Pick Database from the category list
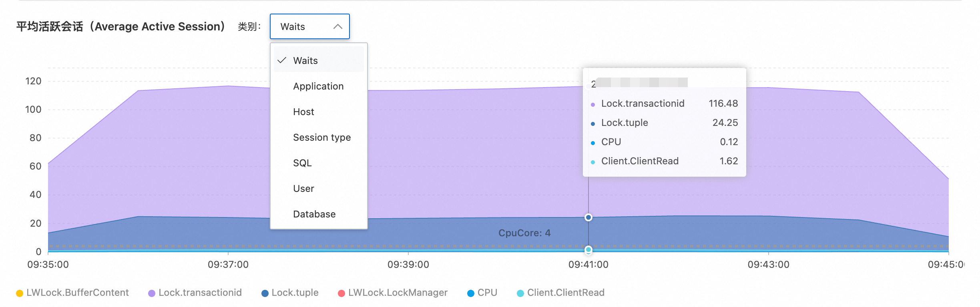Image resolution: width=980 pixels, height=307 pixels. click(x=314, y=214)
